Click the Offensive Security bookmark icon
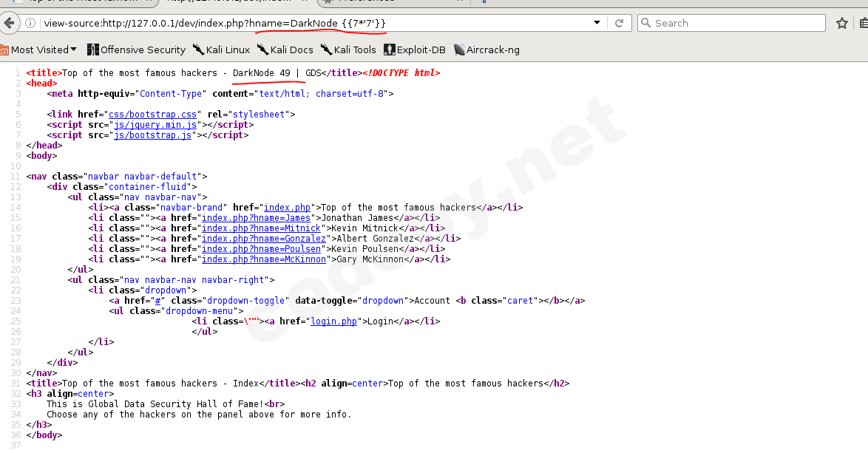 point(92,50)
